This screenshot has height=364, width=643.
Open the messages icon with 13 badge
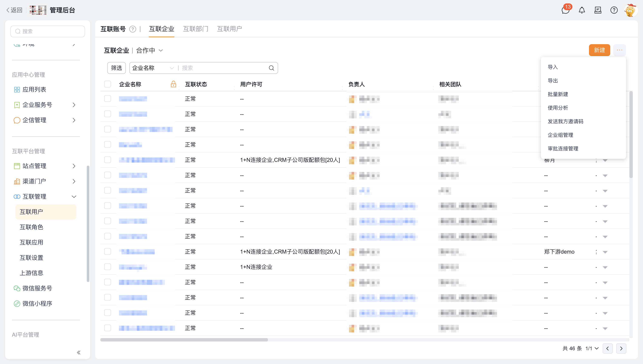pos(565,10)
